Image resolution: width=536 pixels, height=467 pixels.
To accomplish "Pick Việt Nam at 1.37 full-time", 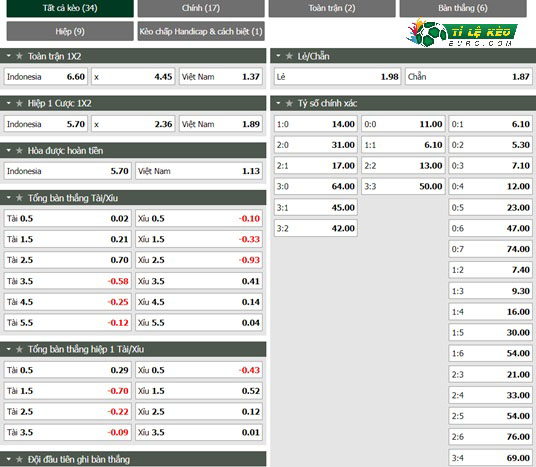I will (x=221, y=77).
